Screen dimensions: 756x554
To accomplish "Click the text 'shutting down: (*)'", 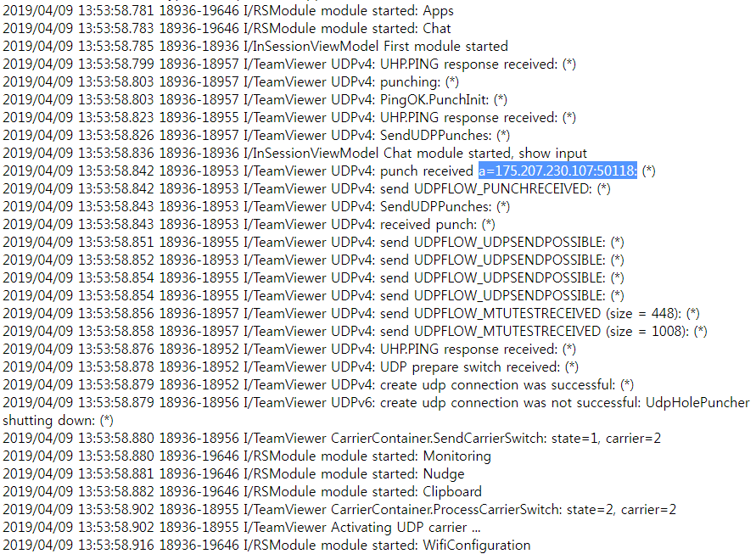I will pos(58,421).
